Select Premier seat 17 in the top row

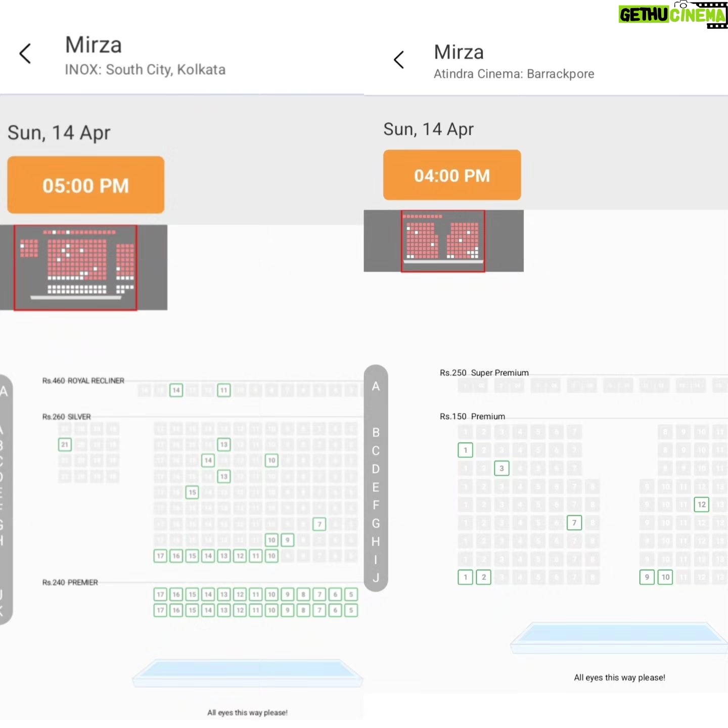160,595
